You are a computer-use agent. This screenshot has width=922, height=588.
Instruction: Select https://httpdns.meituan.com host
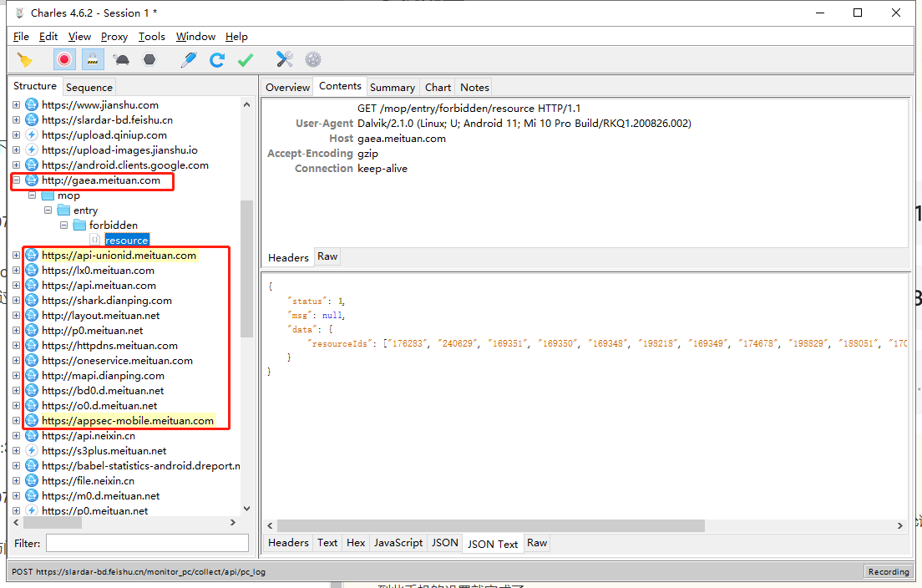click(109, 345)
